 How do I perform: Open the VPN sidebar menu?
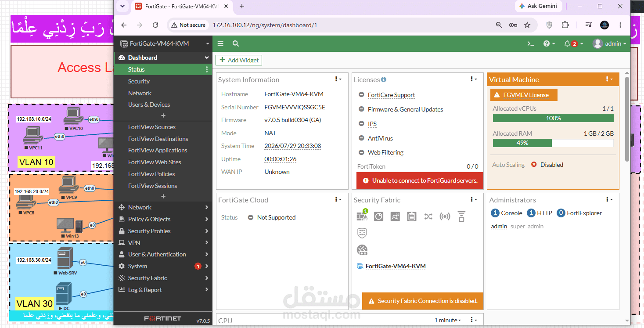[163, 242]
